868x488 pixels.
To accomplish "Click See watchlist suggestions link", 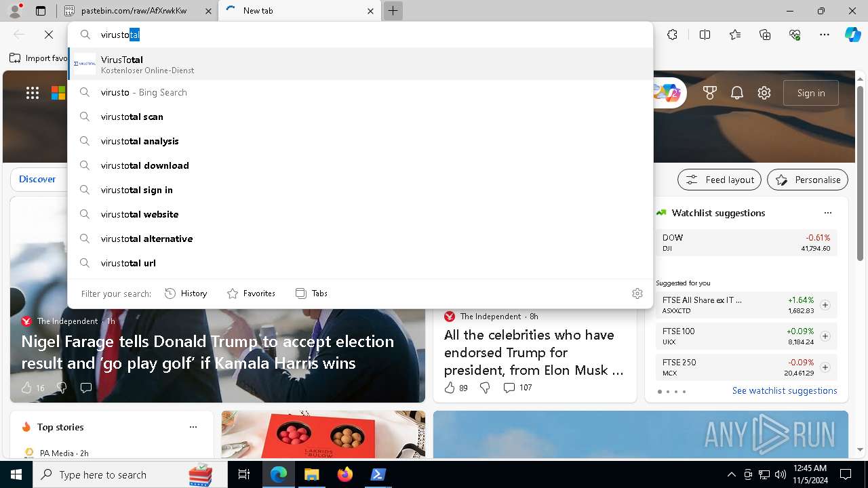I will pos(785,390).
